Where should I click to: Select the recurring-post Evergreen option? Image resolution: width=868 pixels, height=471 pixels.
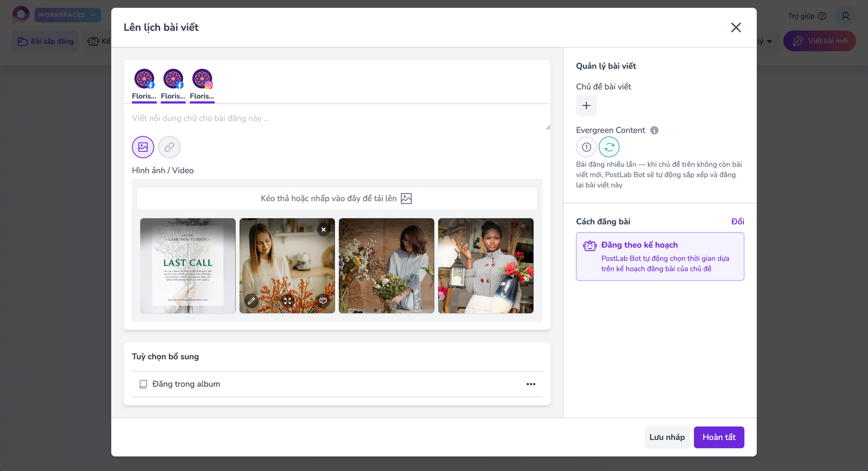pos(609,147)
